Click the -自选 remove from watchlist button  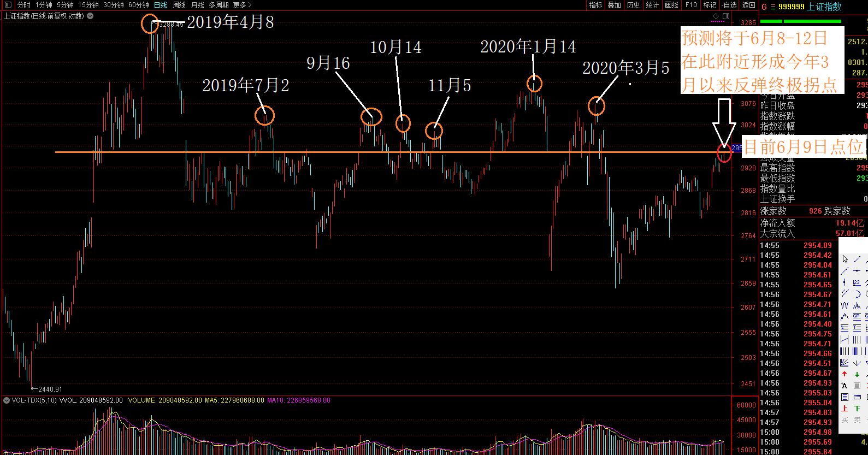coord(729,5)
